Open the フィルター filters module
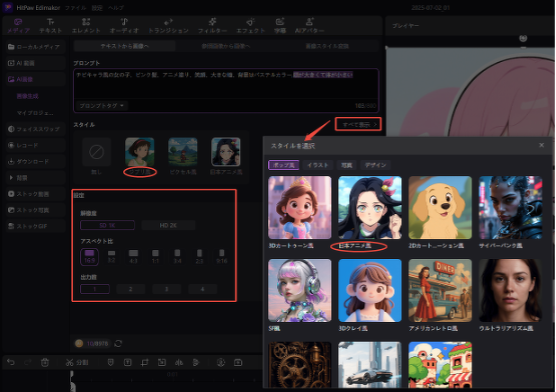556x392 pixels. 212,26
